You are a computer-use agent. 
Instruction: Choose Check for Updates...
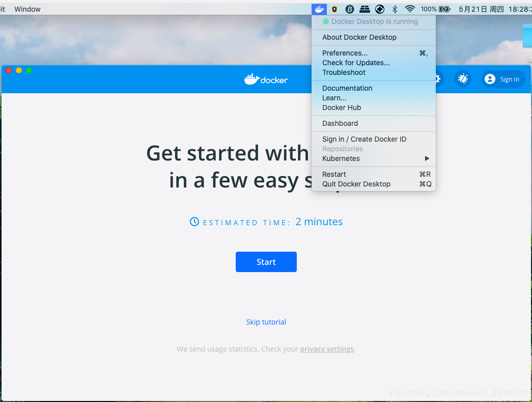point(374,63)
